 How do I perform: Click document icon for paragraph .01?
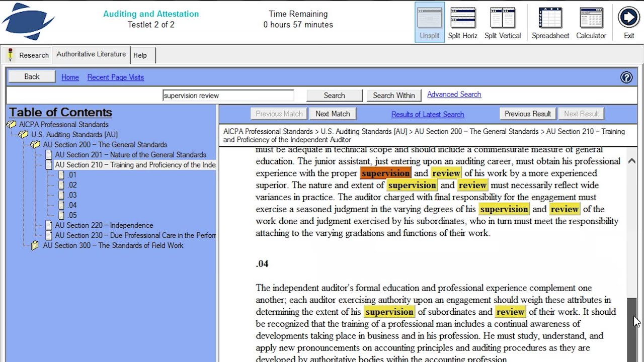(61, 175)
